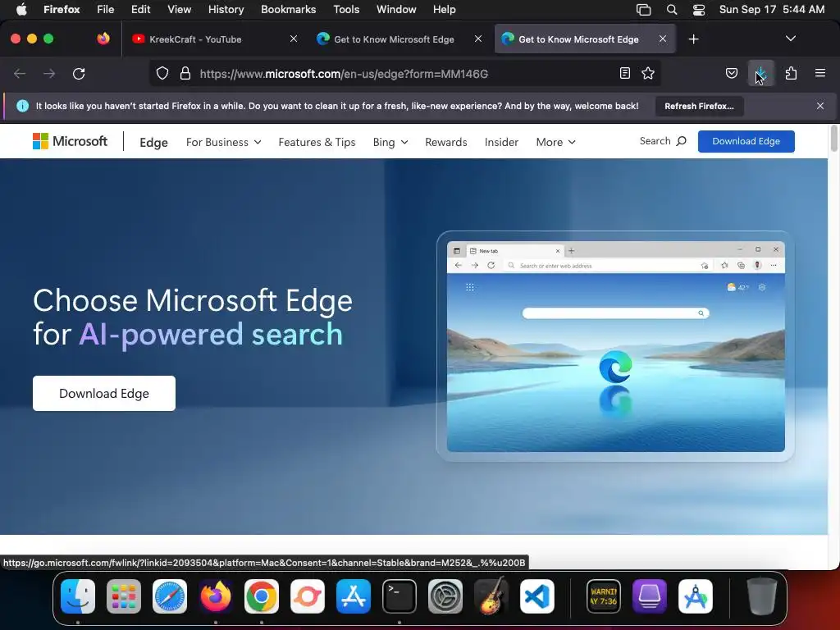The image size is (840, 630).
Task: Open Launchpad from the dock
Action: [124, 596]
